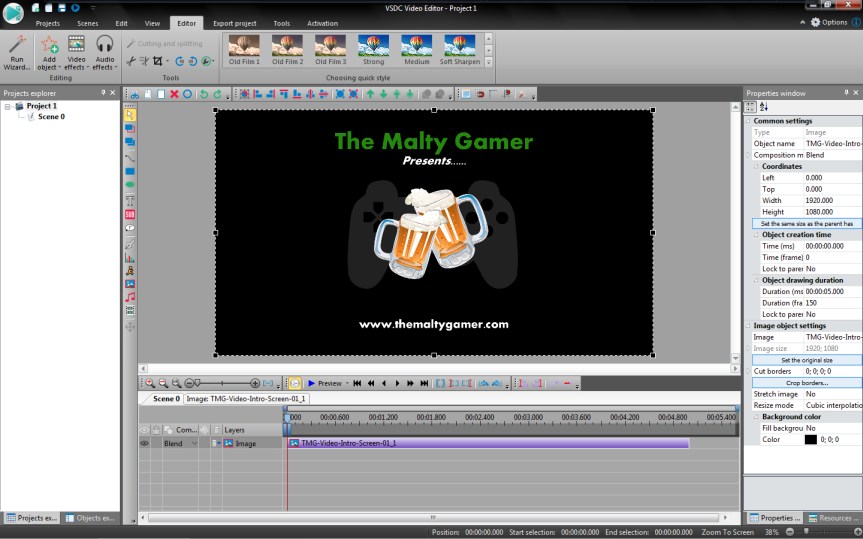Toggle alphabetical sort in Properties window
This screenshot has height=539, width=863.
tap(763, 107)
